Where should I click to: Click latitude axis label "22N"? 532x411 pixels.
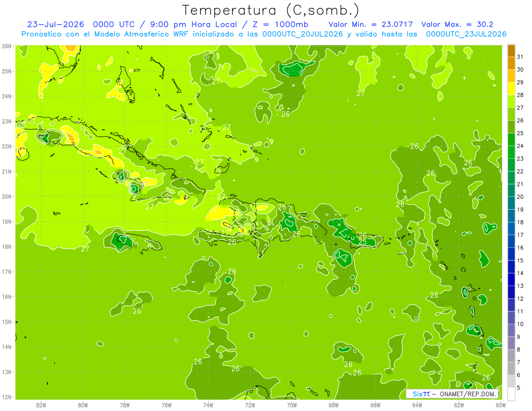[7, 146]
